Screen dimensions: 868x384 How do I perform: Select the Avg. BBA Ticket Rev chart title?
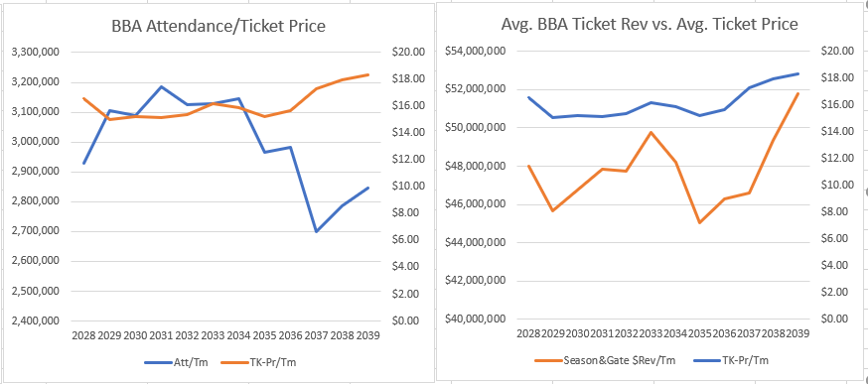click(x=649, y=25)
